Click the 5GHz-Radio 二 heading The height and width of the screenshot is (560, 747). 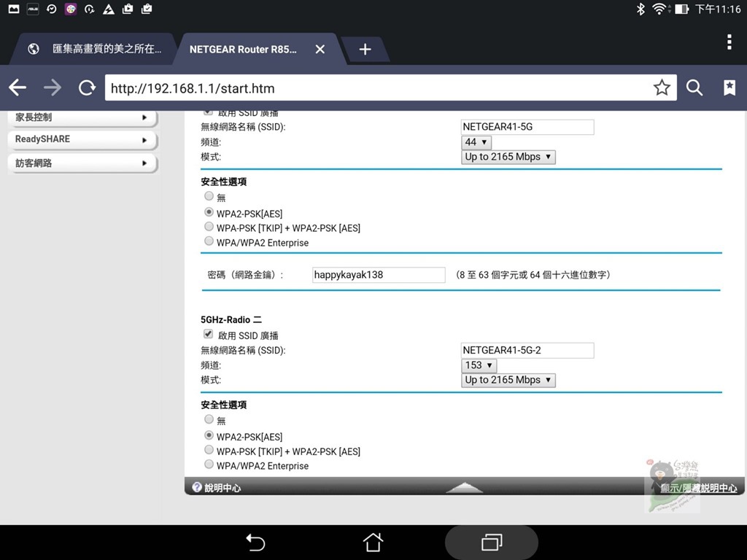point(231,319)
